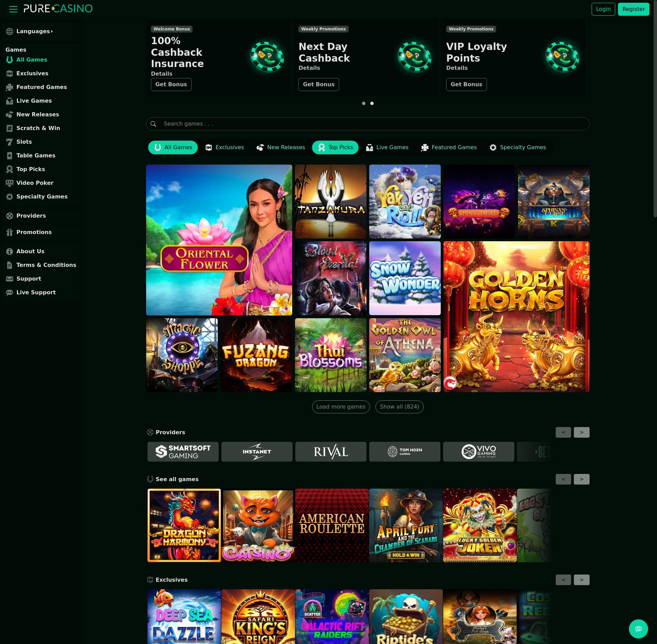657x644 pixels.
Task: Show previous Exclusives with left arrow
Action: pyautogui.click(x=563, y=580)
